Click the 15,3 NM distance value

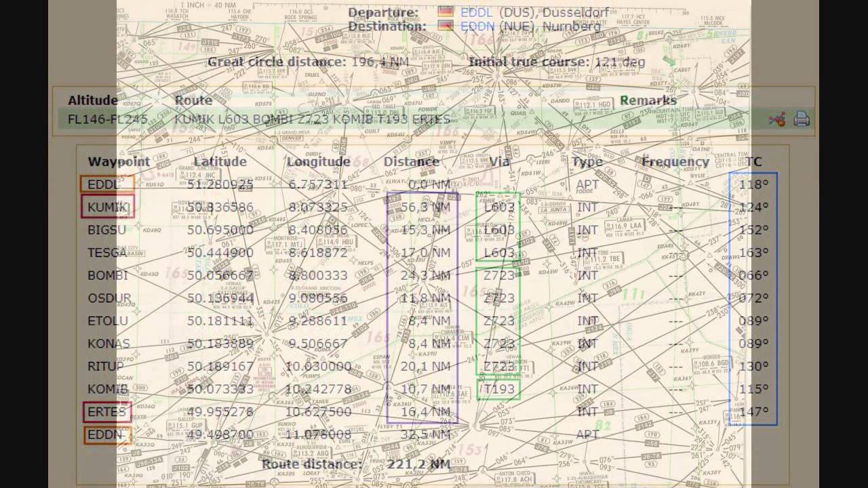[x=425, y=230]
